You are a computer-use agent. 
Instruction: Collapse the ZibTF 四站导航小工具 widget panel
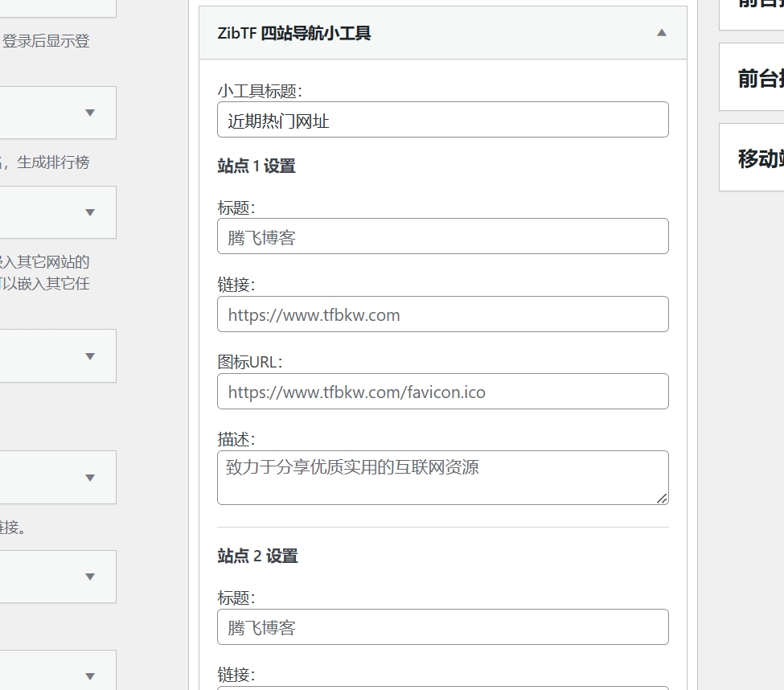coord(661,33)
